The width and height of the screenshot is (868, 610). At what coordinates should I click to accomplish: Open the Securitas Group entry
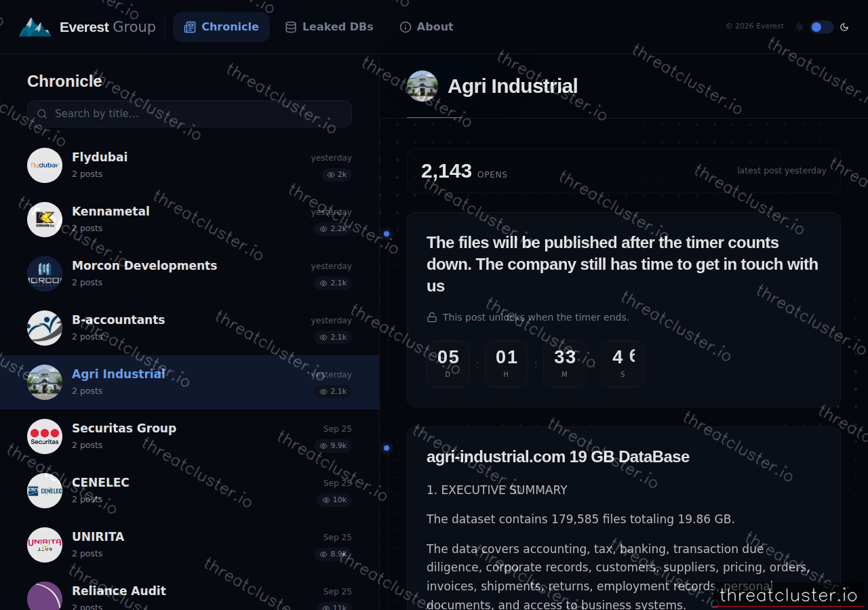click(189, 436)
